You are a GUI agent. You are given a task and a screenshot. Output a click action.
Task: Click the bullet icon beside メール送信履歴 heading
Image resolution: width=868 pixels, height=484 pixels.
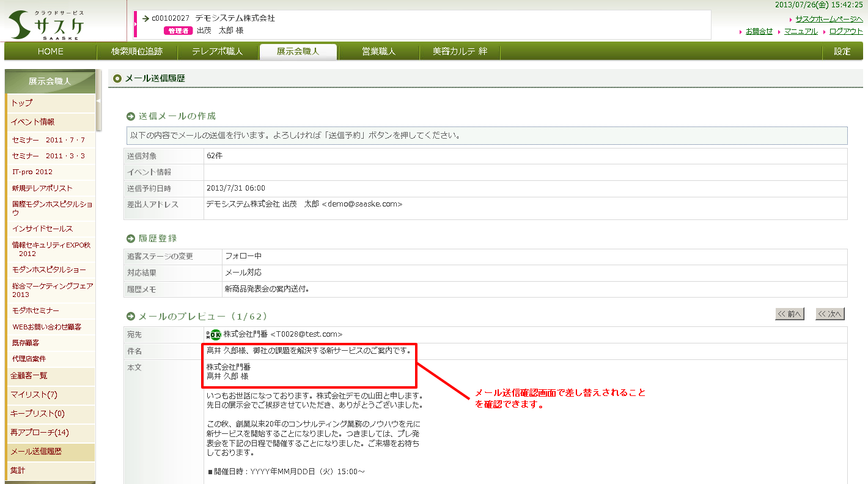click(x=117, y=78)
